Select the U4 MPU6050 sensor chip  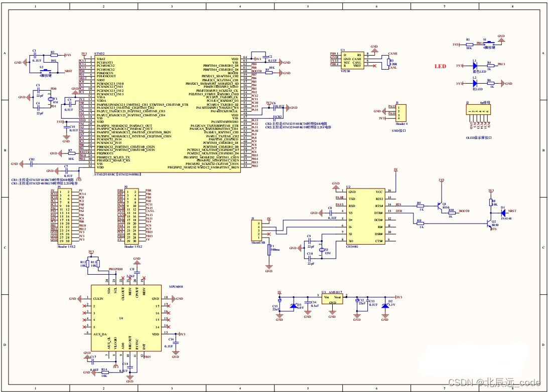(126, 318)
